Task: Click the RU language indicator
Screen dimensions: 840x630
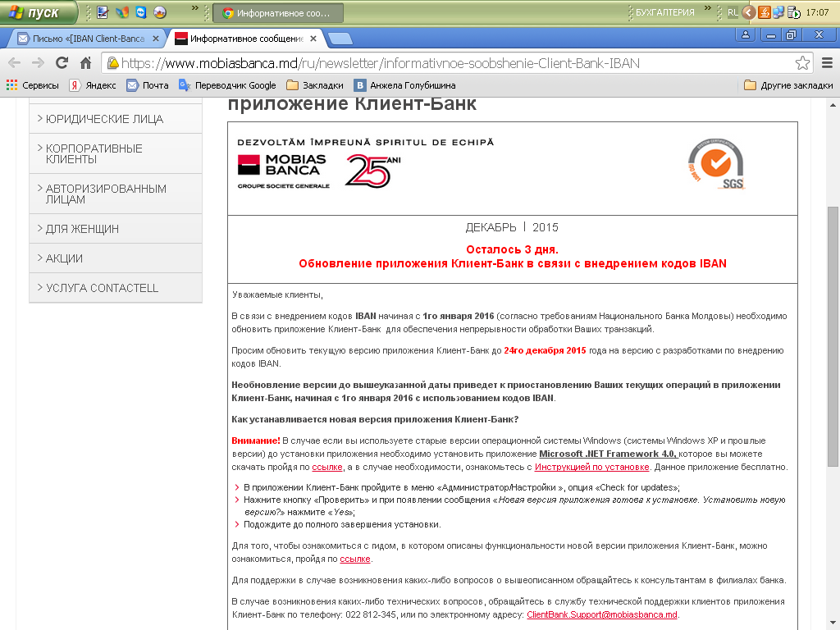Action: tap(733, 12)
